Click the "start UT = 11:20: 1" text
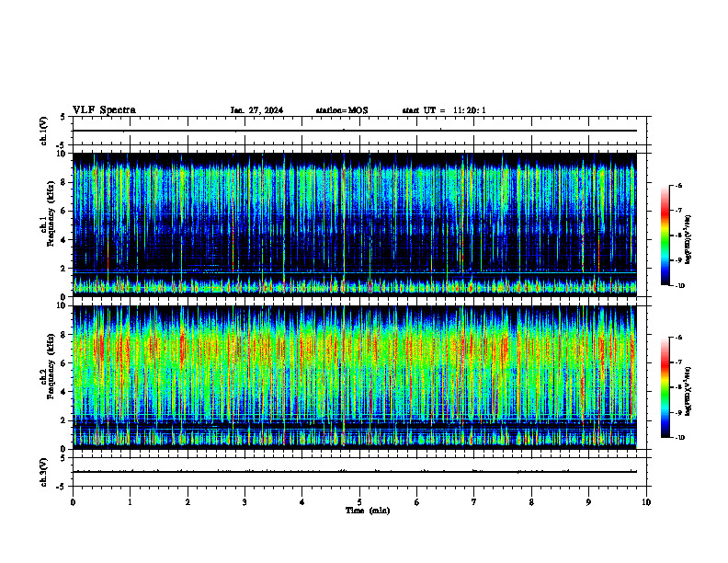This screenshot has height=563, width=728. [444, 110]
